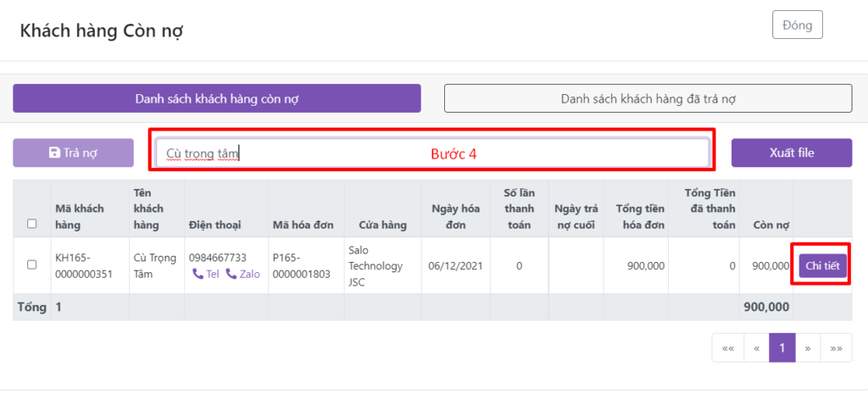The image size is (868, 406).
Task: Switch to Danh sách khách hàng còn nợ tab
Action: (x=217, y=98)
